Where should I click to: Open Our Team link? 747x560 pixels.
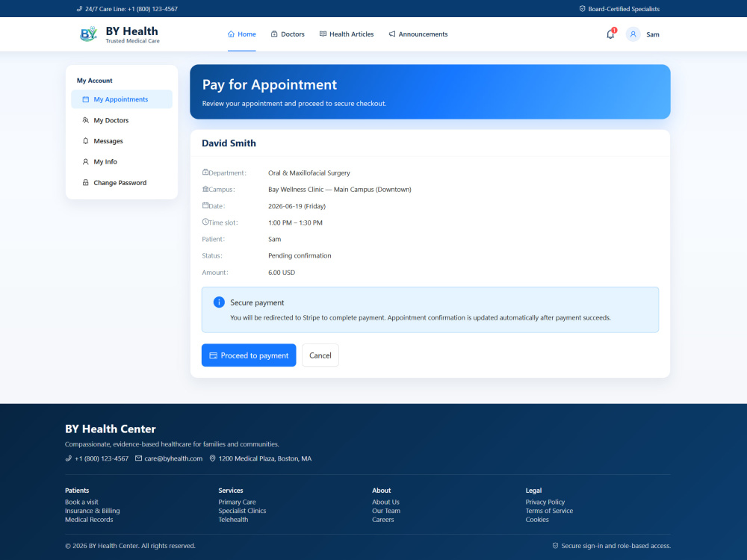point(386,511)
